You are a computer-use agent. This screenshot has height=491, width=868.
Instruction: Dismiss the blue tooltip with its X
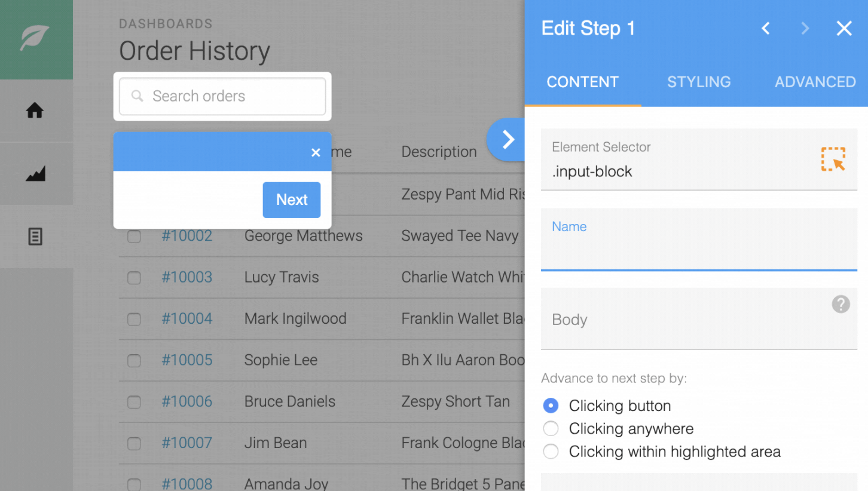316,152
